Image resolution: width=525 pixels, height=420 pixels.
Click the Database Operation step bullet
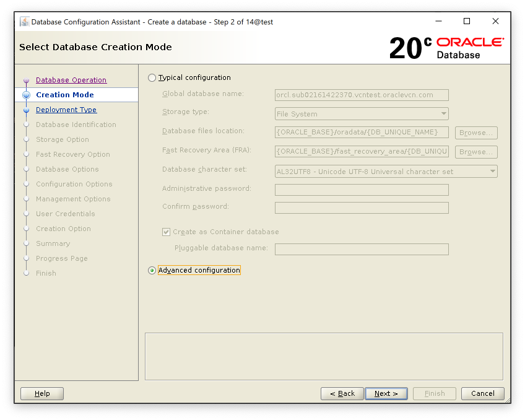click(26, 81)
